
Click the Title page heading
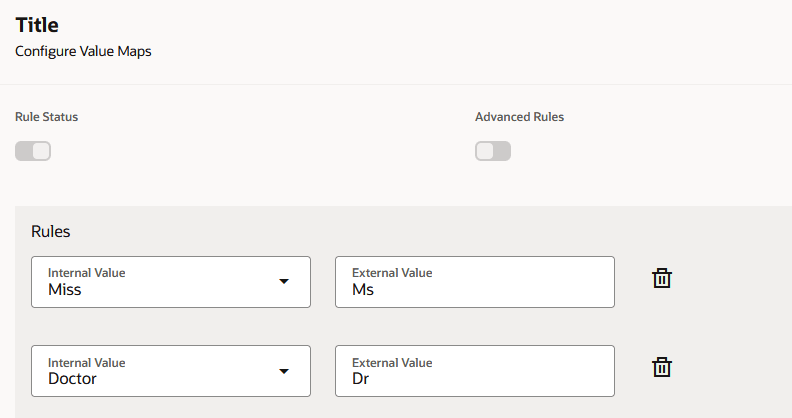point(37,25)
